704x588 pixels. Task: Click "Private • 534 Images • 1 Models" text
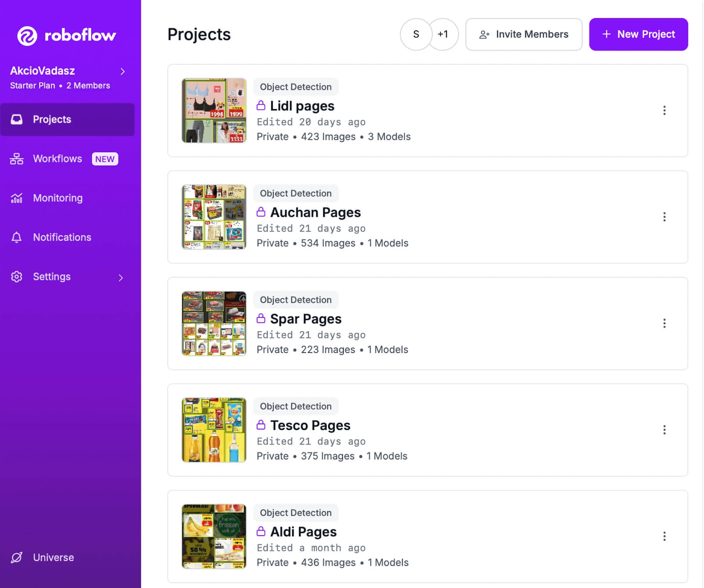[332, 243]
